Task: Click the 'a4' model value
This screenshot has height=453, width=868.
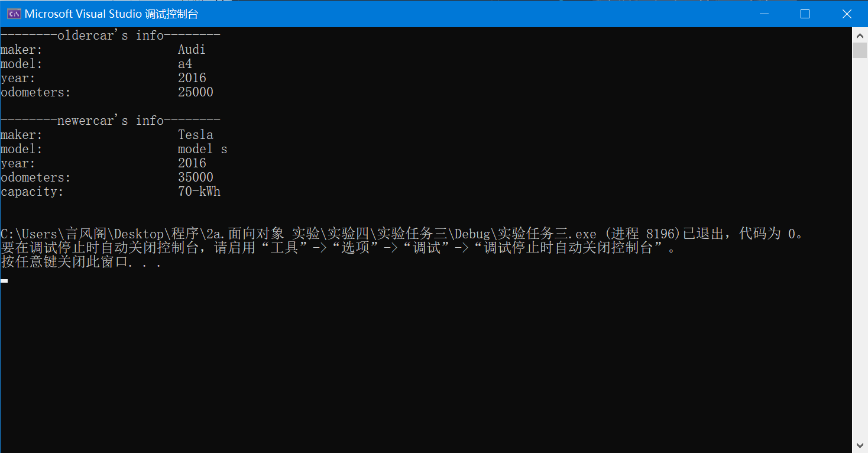Action: click(x=185, y=64)
